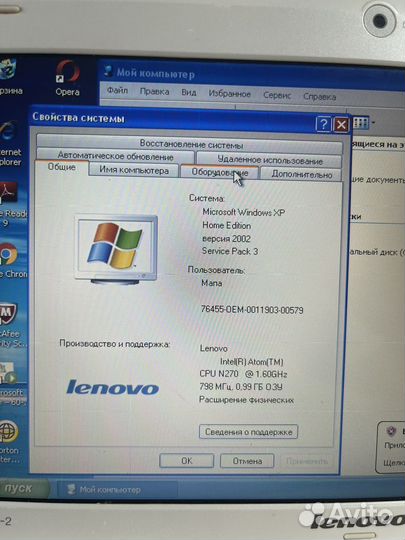Switch to the Удаленное использование tab
The image size is (405, 540).
(270, 160)
